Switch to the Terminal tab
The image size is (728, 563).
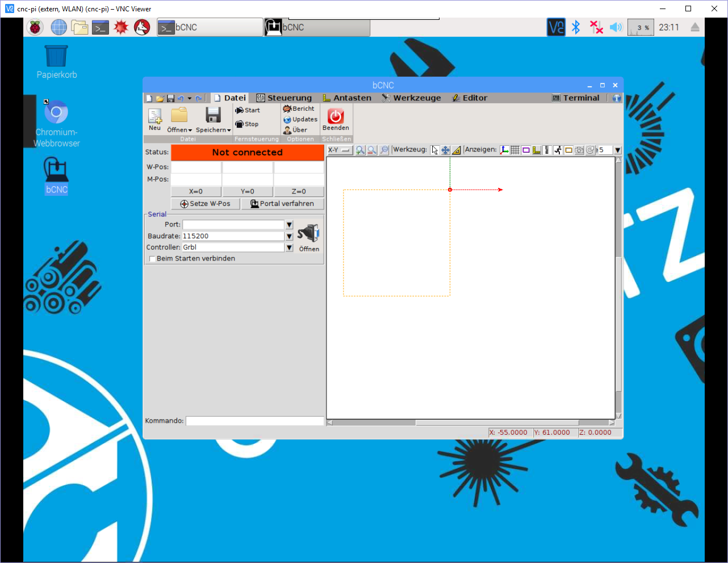click(576, 98)
